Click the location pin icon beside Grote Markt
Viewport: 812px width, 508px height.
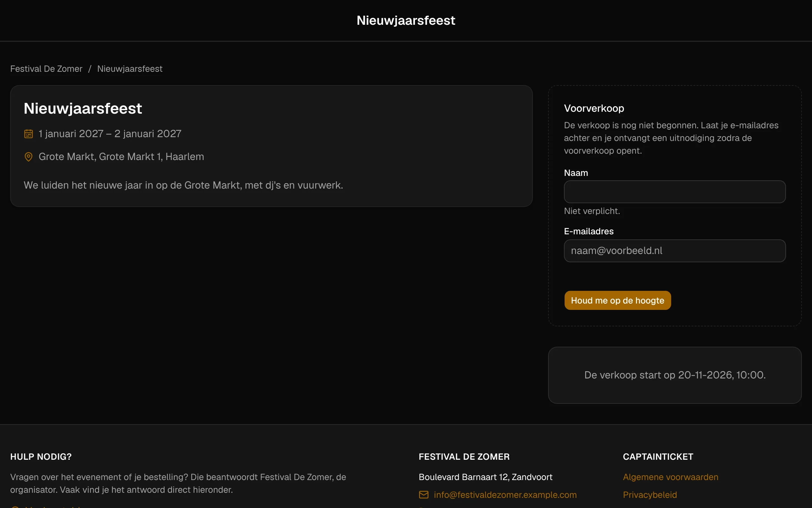tap(29, 157)
